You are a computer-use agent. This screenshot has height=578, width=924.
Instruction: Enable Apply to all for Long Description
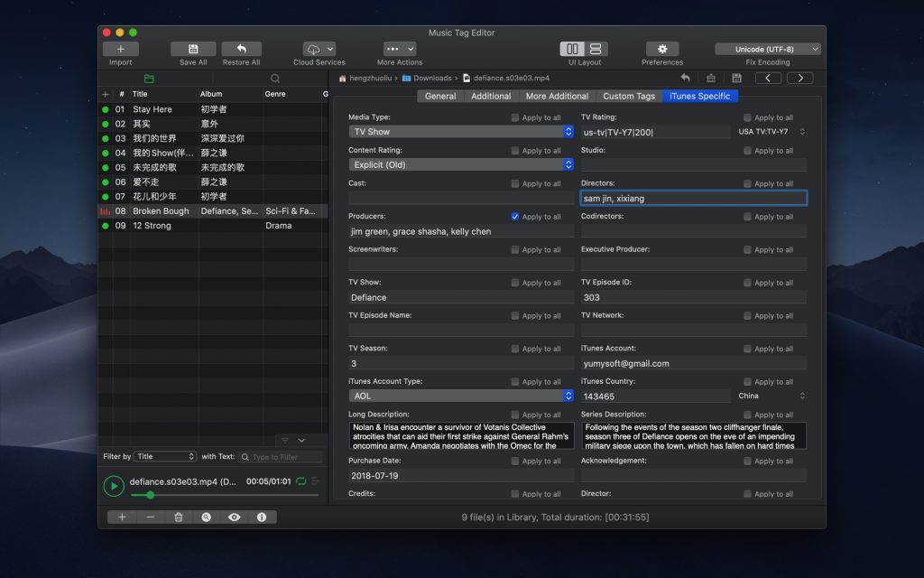[x=515, y=415]
